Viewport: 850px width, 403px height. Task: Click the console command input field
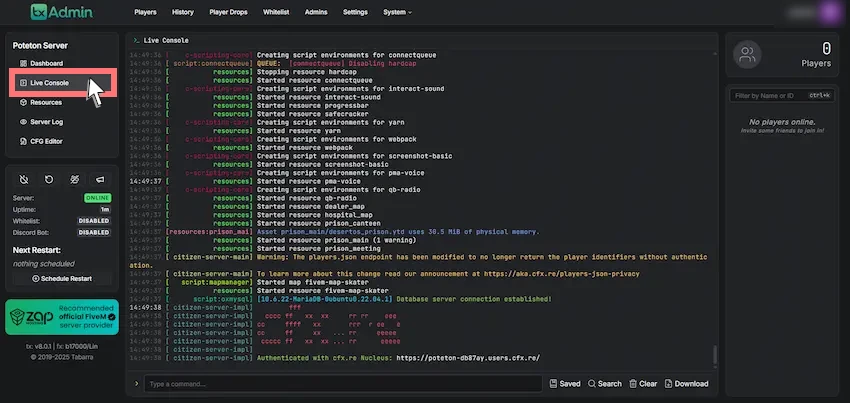(343, 384)
